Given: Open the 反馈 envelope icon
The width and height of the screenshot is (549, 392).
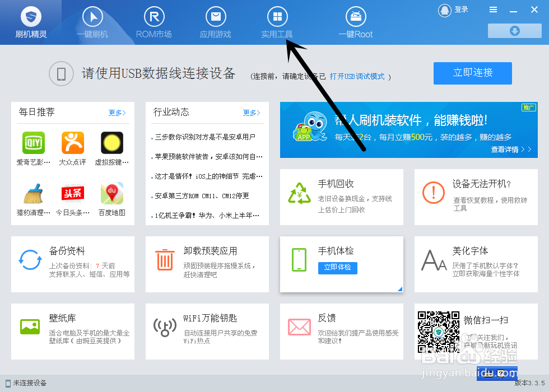Looking at the screenshot, I should [x=299, y=327].
